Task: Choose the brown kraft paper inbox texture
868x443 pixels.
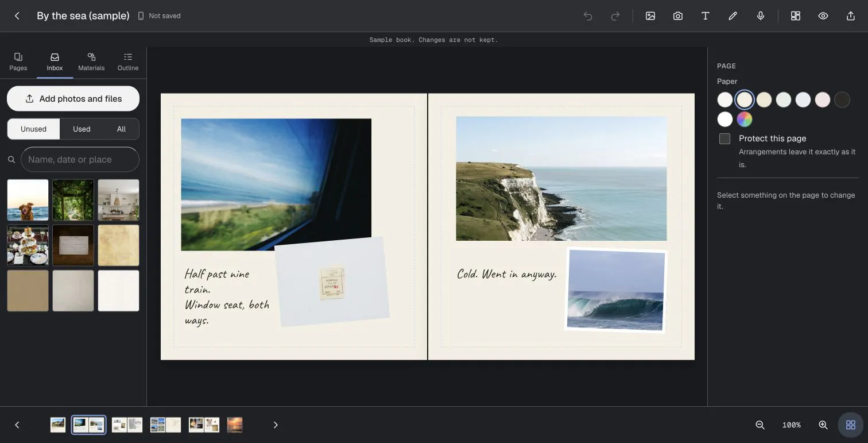Action: (28, 291)
